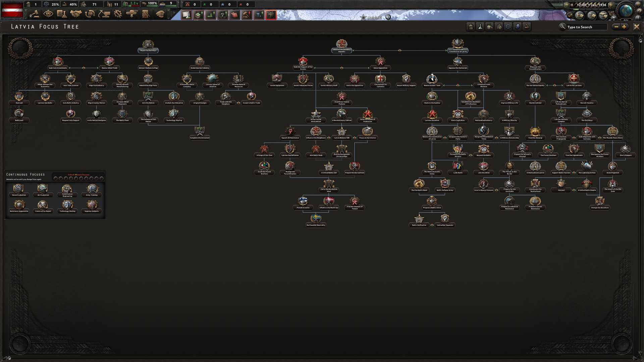This screenshot has width=644, height=362.
Task: Open the Decisions menu via the gavel icon
Action: (x=35, y=14)
